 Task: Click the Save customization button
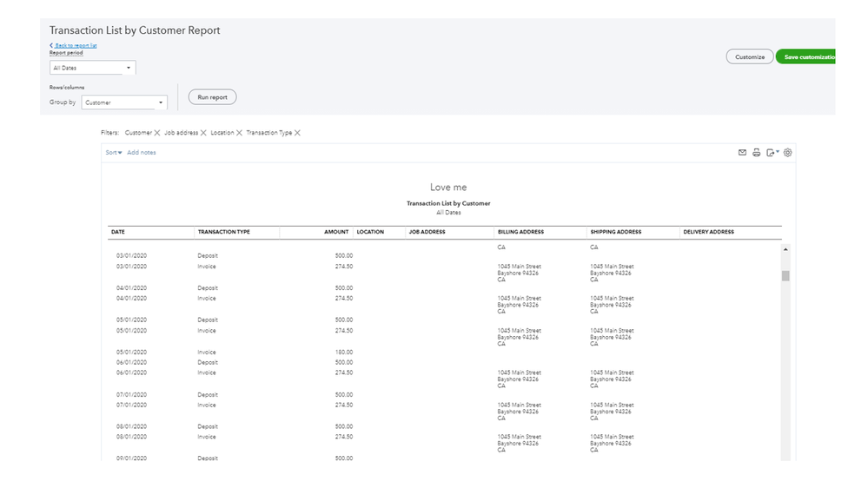click(807, 57)
